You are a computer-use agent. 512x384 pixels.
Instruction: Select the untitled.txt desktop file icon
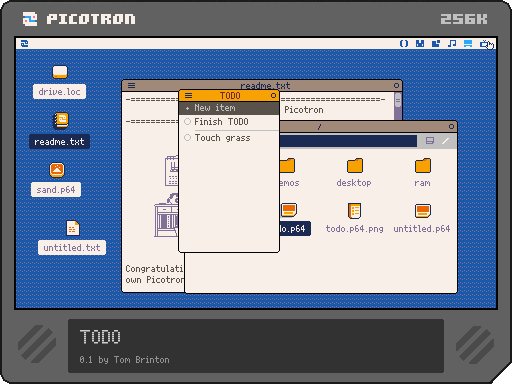[73, 228]
